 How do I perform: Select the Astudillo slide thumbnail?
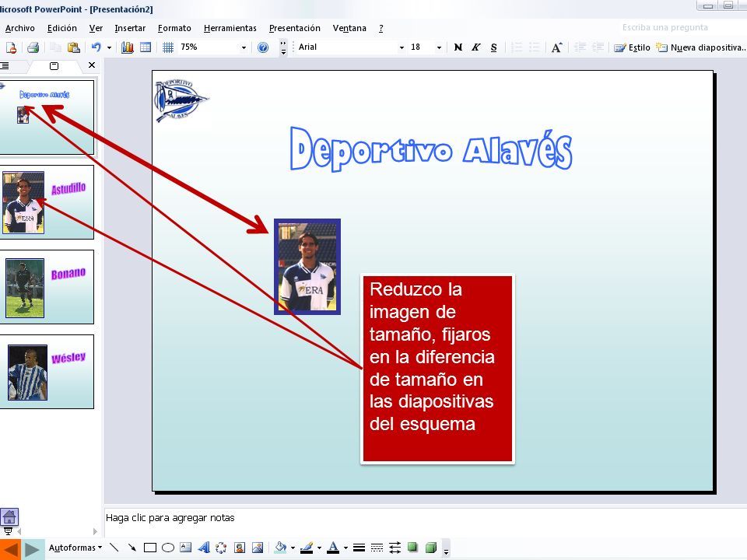(47, 202)
